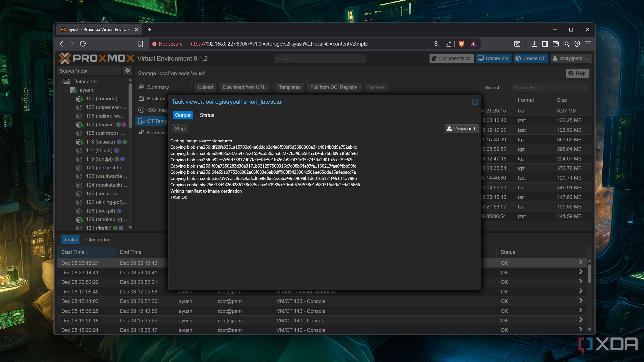Screen dimensions: 644x362
Task: Collapse the ayush node in tree
Action: click(67, 90)
